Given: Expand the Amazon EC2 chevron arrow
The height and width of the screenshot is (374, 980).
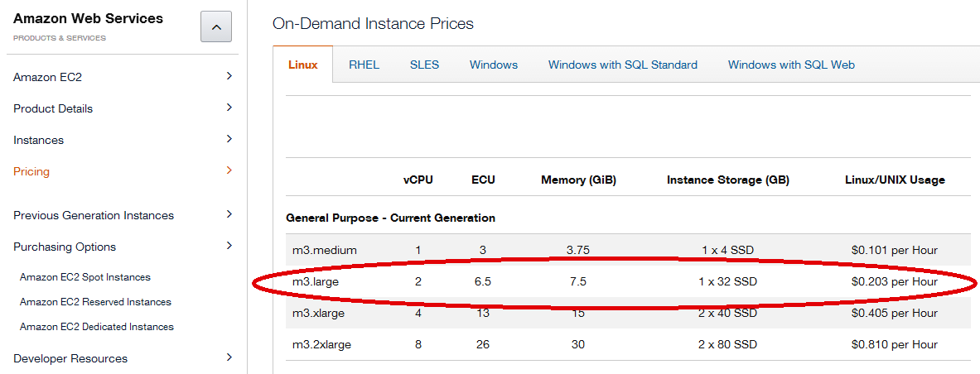Looking at the screenshot, I should (229, 76).
